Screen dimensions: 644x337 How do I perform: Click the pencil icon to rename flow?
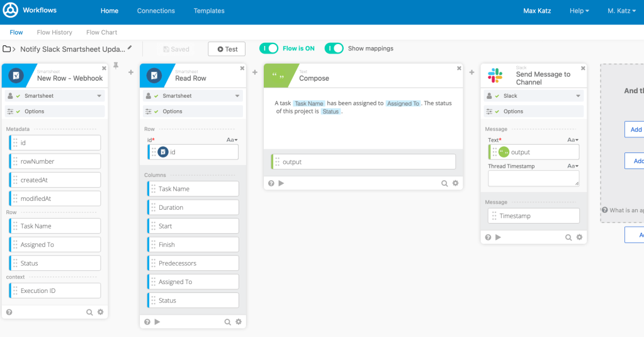point(130,48)
